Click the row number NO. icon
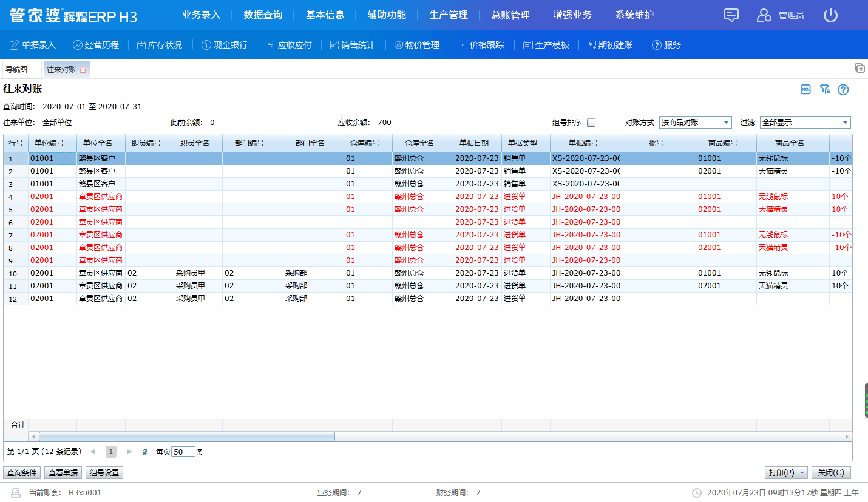 [x=805, y=90]
